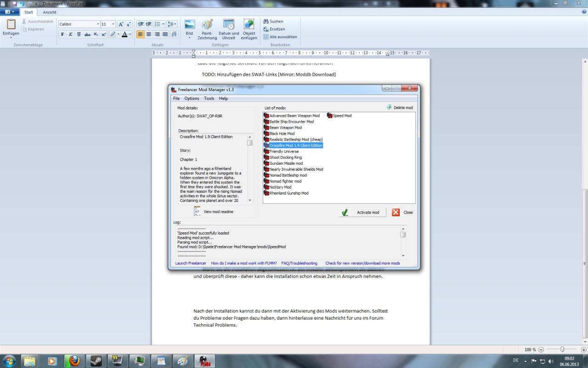
Task: Open Tools menu in Freelancer Mod Manager
Action: pos(209,98)
